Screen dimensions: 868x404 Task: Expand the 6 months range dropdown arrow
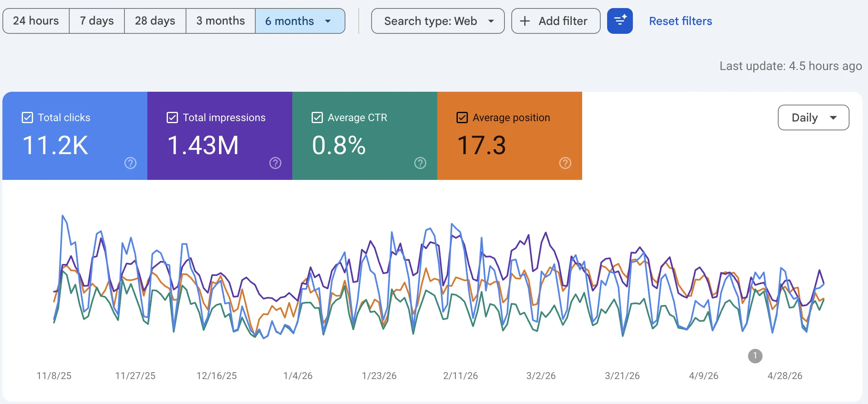[328, 21]
